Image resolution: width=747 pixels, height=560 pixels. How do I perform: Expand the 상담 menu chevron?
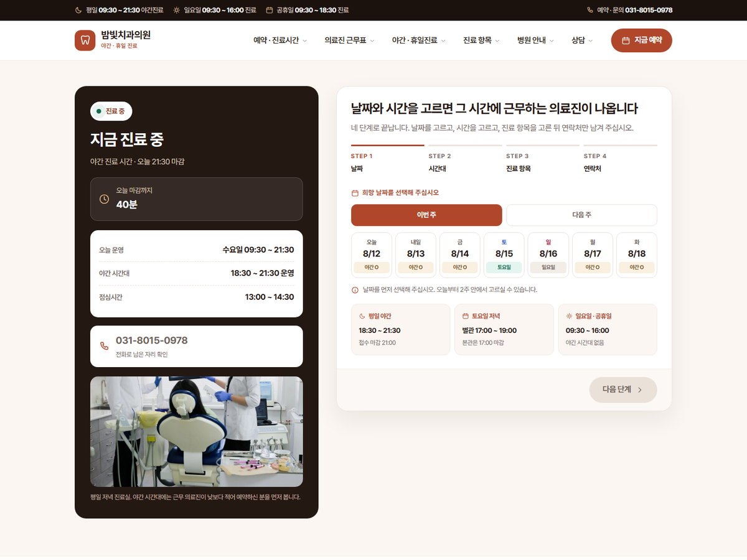tap(591, 41)
